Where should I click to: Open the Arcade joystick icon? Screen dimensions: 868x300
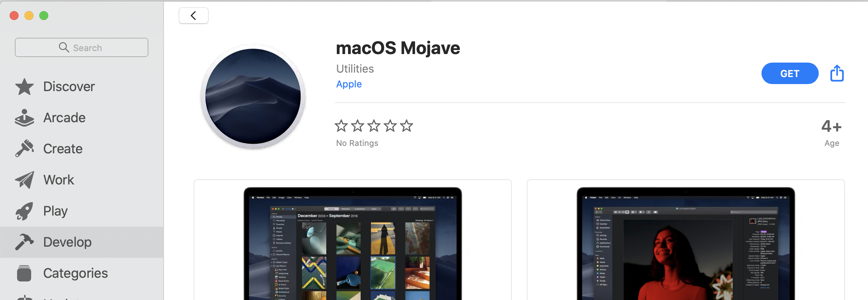coord(24,118)
